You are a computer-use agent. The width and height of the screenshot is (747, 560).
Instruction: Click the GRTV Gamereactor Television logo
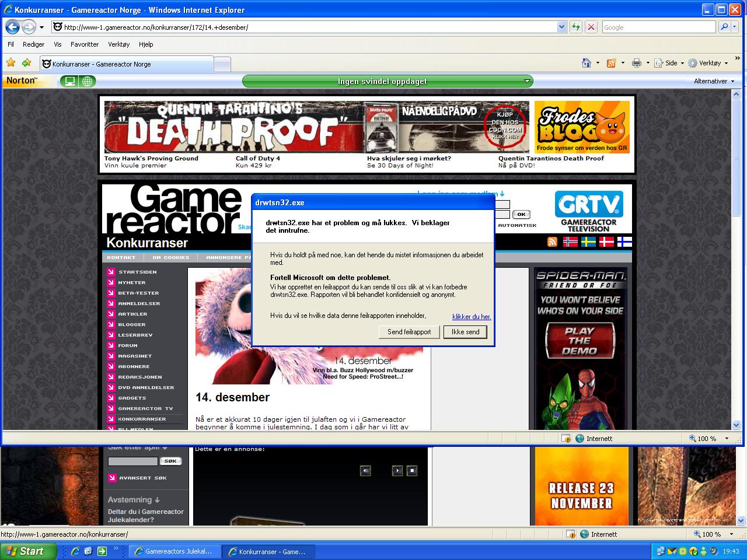coord(588,211)
